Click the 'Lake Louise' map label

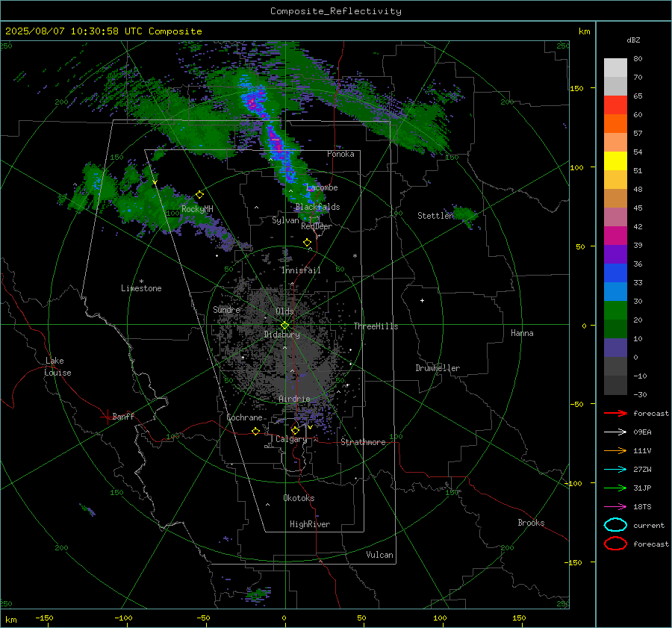pos(57,367)
